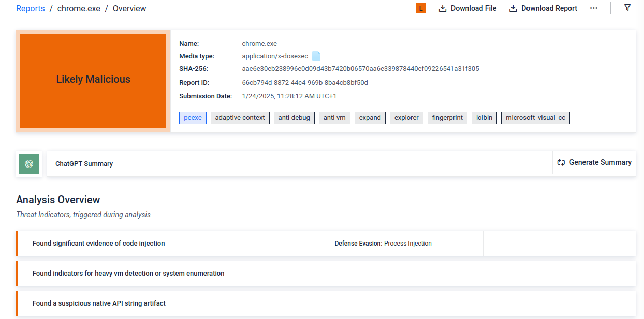The width and height of the screenshot is (644, 319).
Task: Click the Report ID value
Action: click(x=305, y=83)
